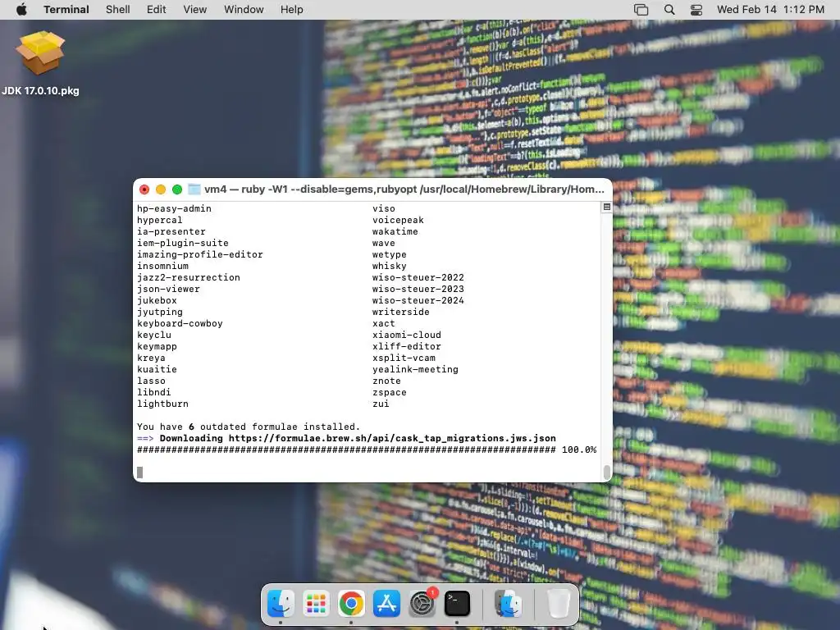Open Spotlight search icon
The width and height of the screenshot is (840, 630).
click(x=669, y=10)
